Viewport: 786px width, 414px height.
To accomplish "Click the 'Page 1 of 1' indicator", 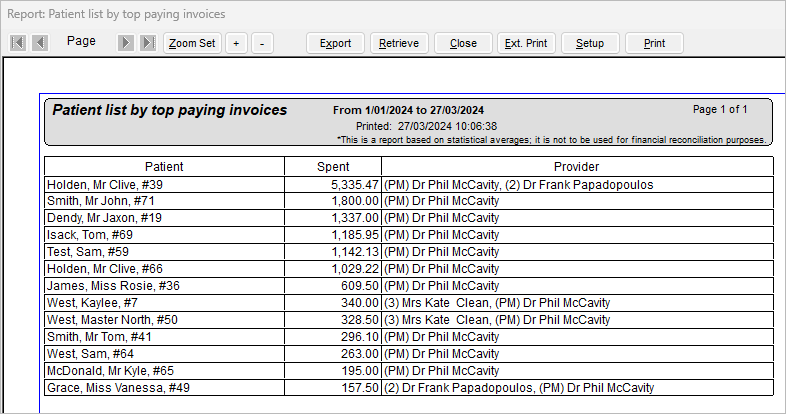I will (720, 109).
